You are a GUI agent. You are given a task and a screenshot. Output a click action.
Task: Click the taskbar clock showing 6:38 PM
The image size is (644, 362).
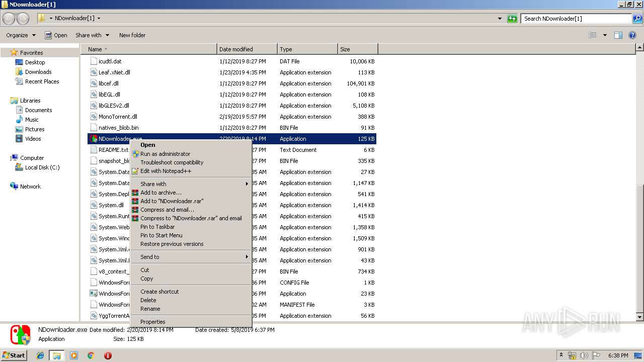pos(618,355)
